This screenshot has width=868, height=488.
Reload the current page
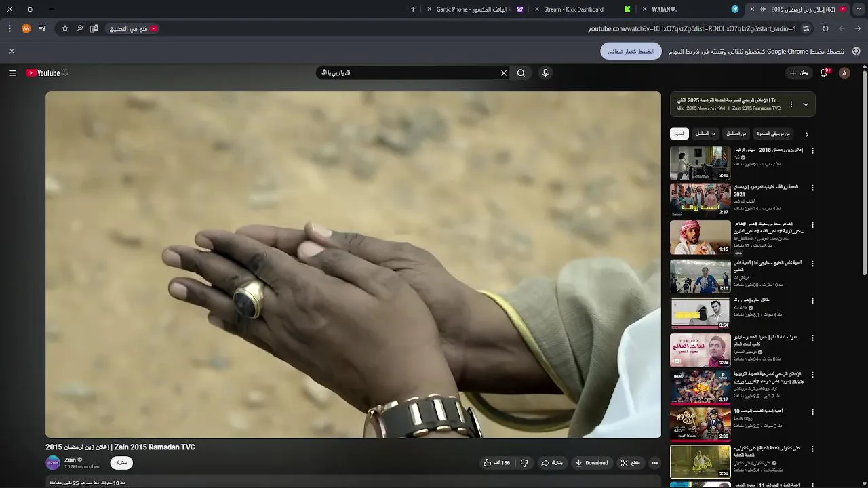coord(825,28)
